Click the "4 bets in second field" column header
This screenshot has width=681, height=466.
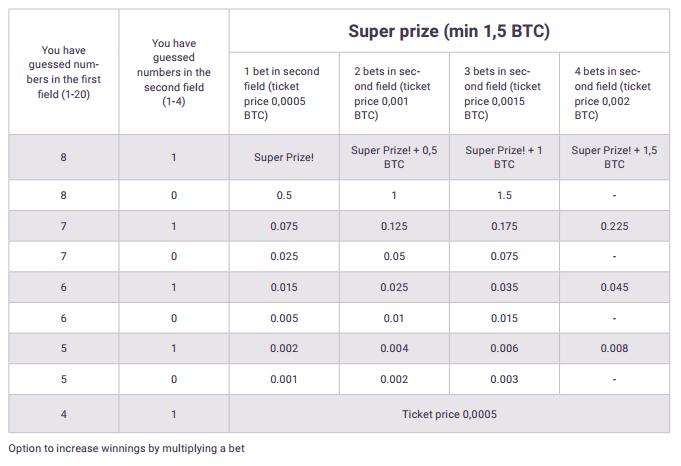coord(613,93)
